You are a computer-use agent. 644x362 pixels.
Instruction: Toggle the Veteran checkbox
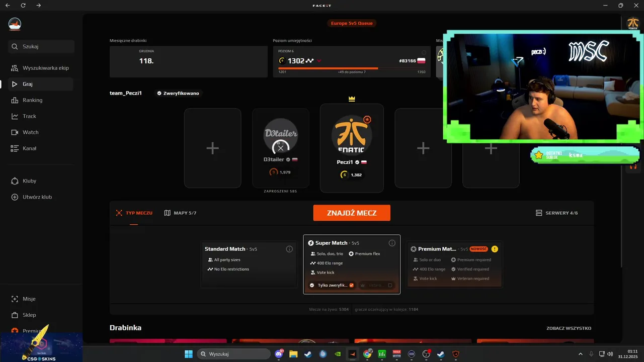(x=390, y=285)
